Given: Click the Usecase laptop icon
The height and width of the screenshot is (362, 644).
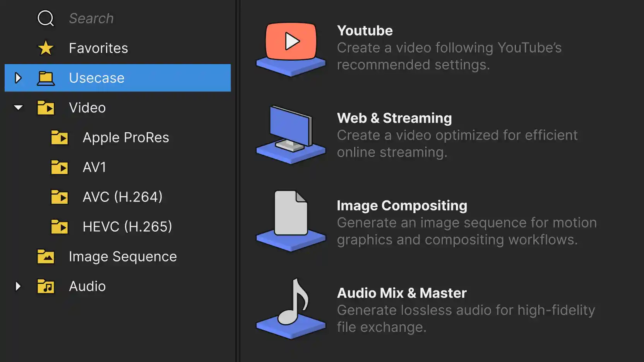Looking at the screenshot, I should click(x=46, y=78).
